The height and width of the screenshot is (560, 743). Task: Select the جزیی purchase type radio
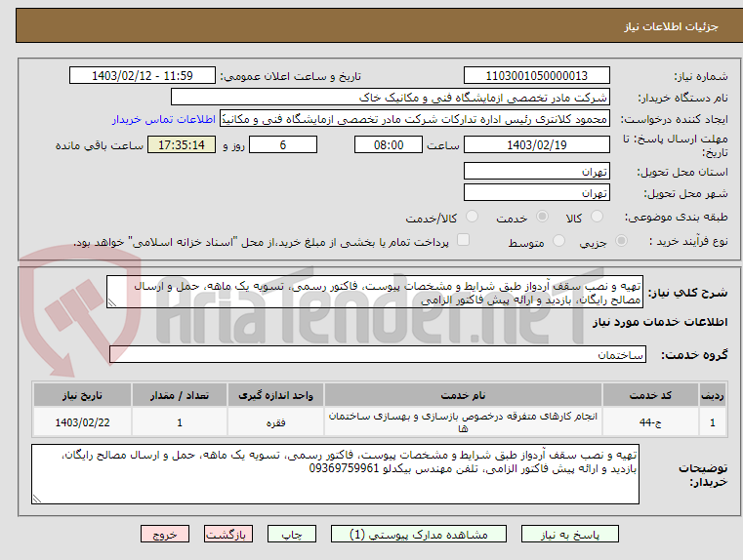621,241
